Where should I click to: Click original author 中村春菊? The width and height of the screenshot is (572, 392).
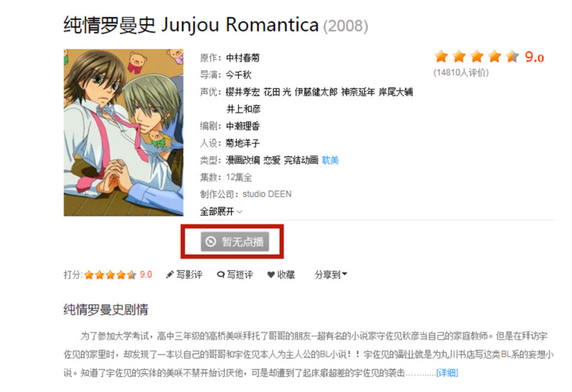[x=243, y=57]
